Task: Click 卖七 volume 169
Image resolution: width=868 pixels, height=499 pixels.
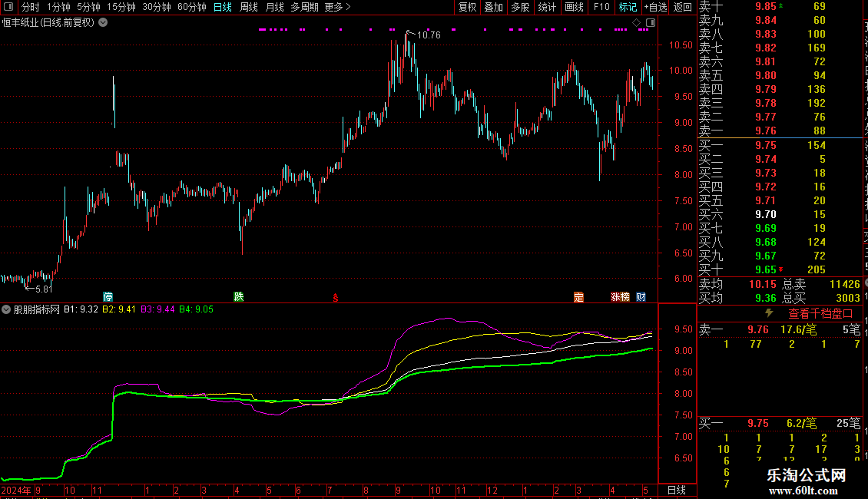Action: coord(817,48)
